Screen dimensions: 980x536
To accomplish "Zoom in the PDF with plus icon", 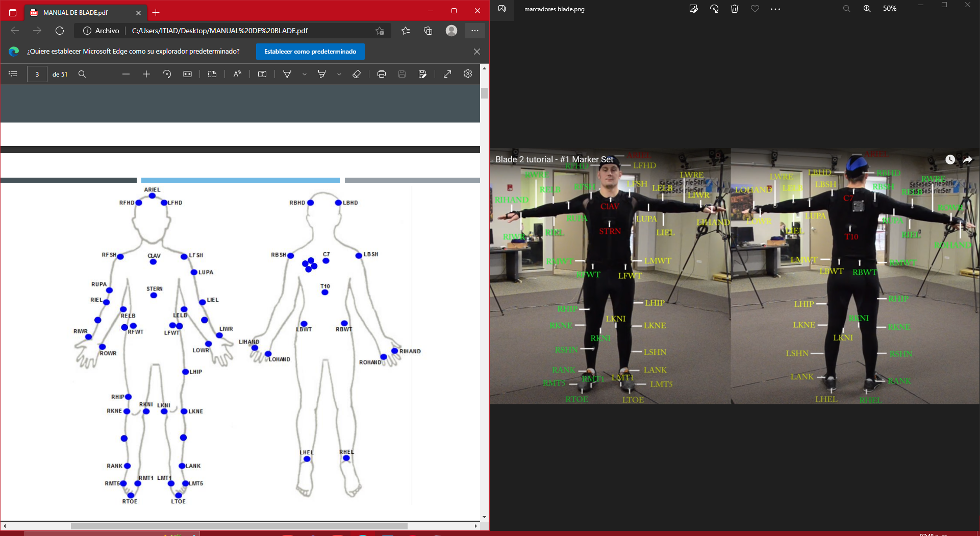I will tap(146, 74).
